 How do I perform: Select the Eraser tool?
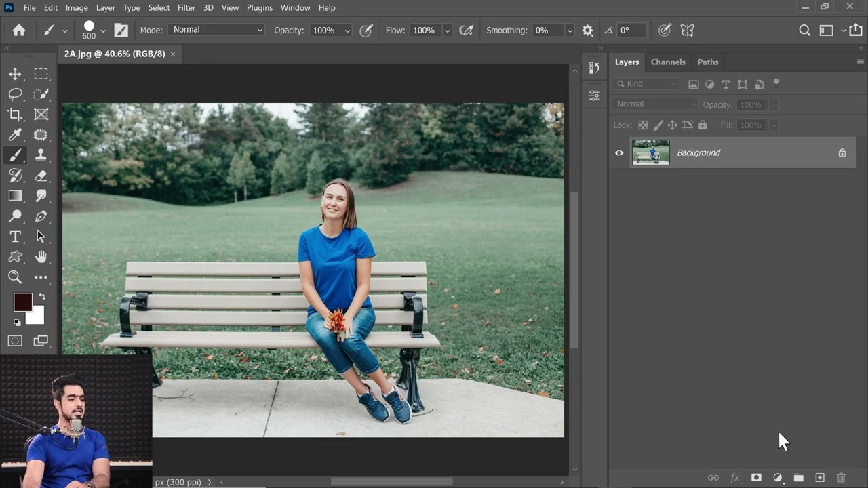pyautogui.click(x=41, y=176)
